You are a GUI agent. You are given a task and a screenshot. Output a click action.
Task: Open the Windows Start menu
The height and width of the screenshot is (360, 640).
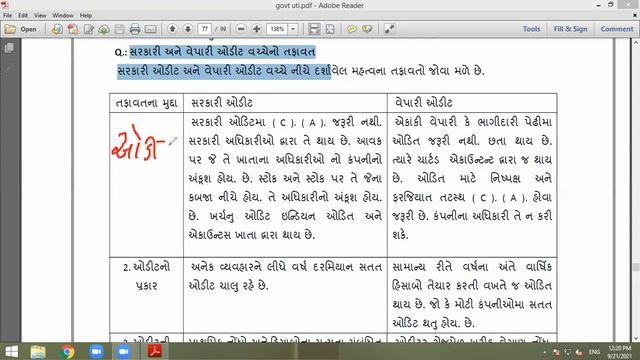[x=11, y=351]
